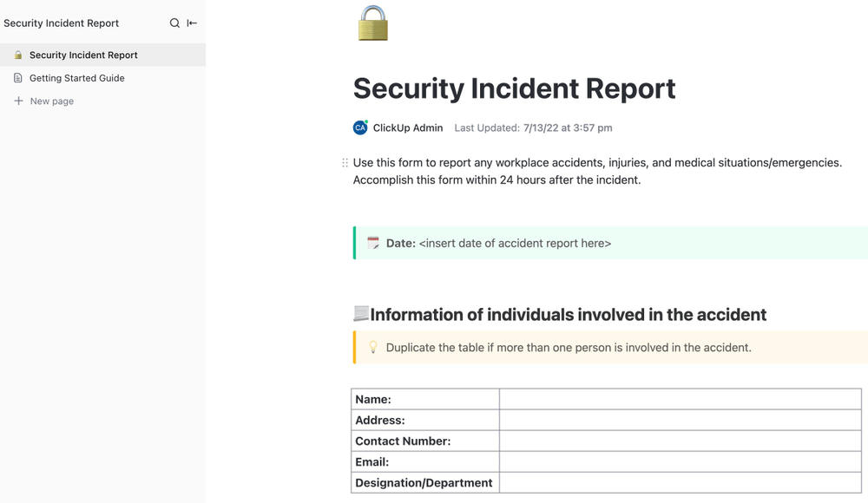Click the calendar emoji in Date banner
The height and width of the screenshot is (503, 868).
373,243
